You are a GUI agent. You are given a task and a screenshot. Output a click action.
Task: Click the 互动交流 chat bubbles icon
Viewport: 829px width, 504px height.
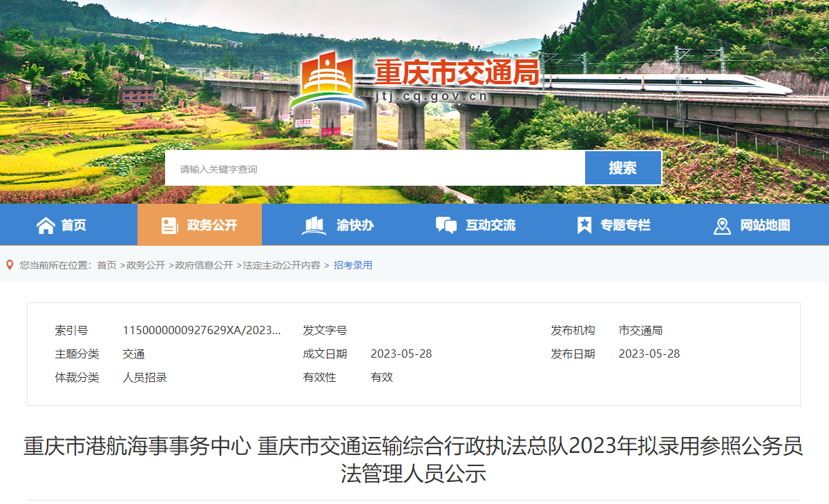pos(446,225)
